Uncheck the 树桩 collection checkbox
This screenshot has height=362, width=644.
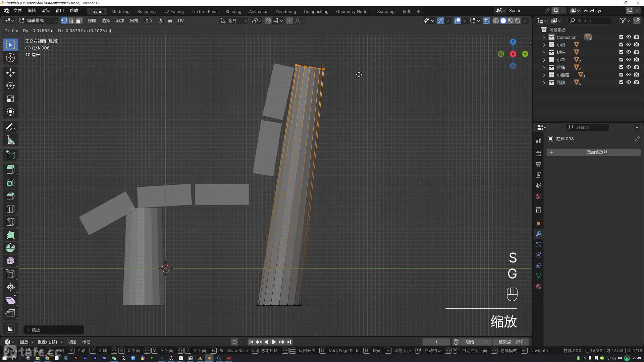click(x=621, y=52)
